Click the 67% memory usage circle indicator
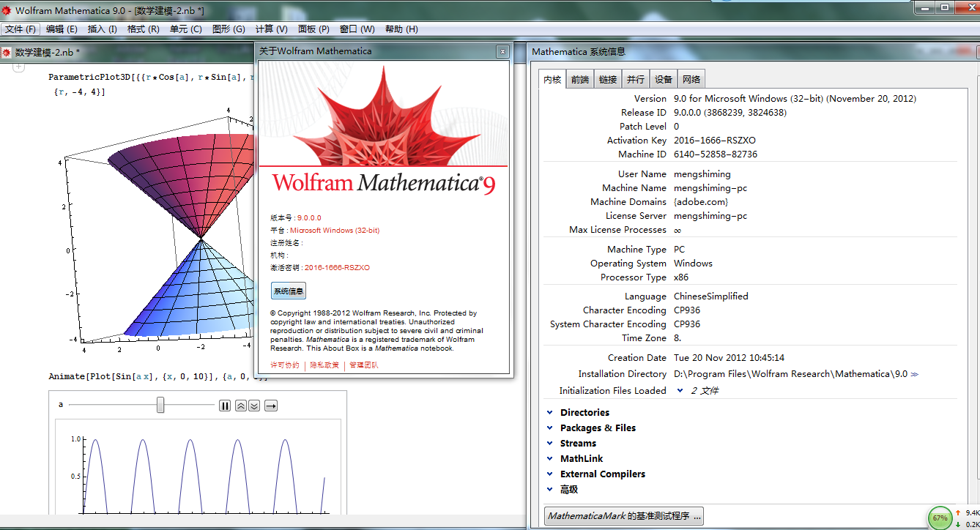 tap(940, 518)
